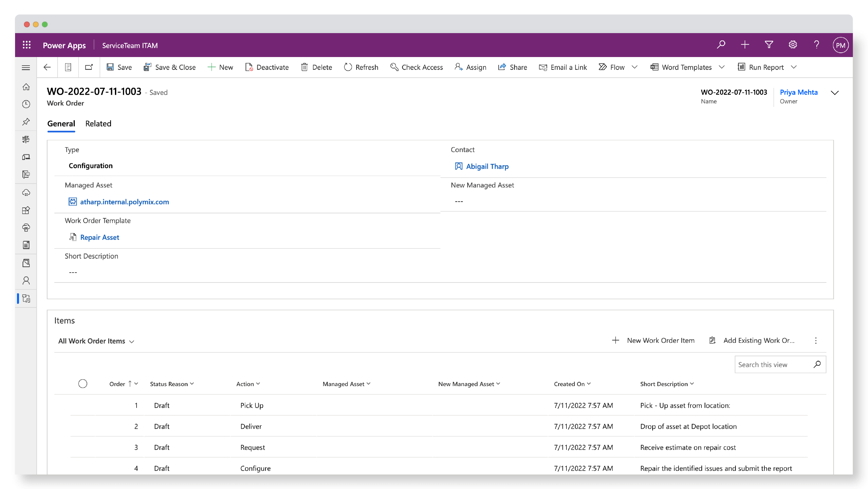Delete the work order
868x489 pixels.
coord(316,67)
